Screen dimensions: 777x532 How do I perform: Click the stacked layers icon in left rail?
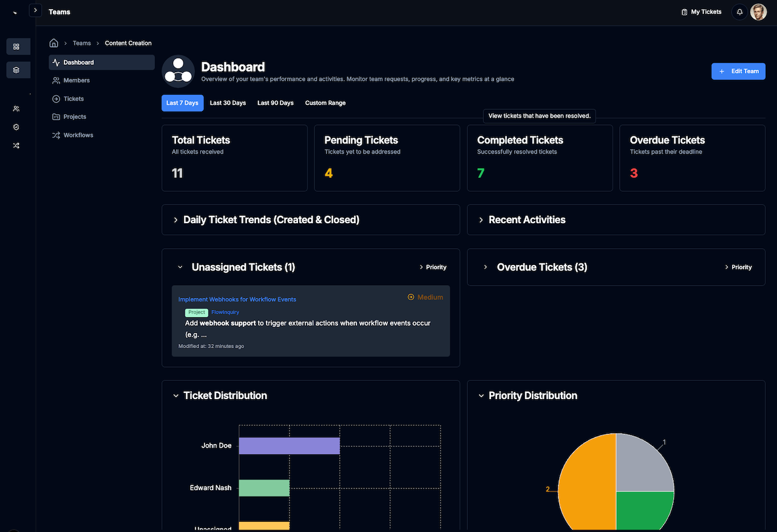tap(16, 70)
